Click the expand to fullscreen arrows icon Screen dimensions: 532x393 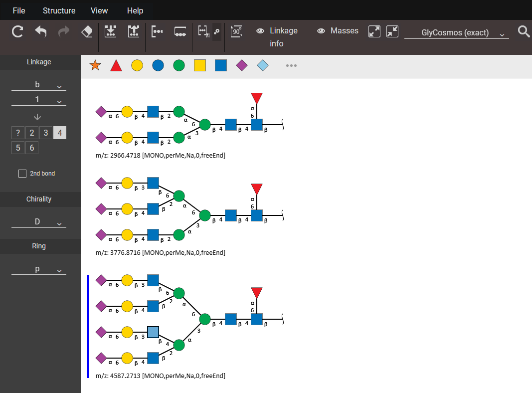click(x=374, y=31)
